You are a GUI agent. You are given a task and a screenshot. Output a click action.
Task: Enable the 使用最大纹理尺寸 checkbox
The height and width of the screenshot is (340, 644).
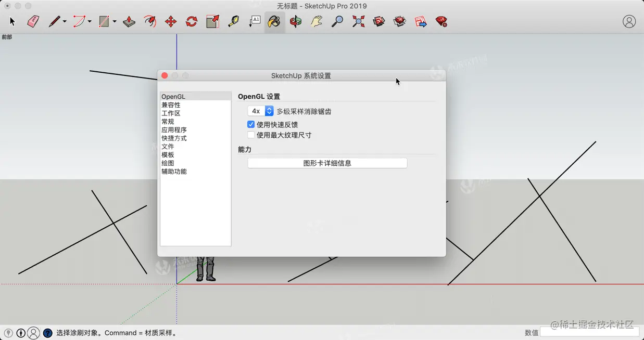[x=251, y=135]
